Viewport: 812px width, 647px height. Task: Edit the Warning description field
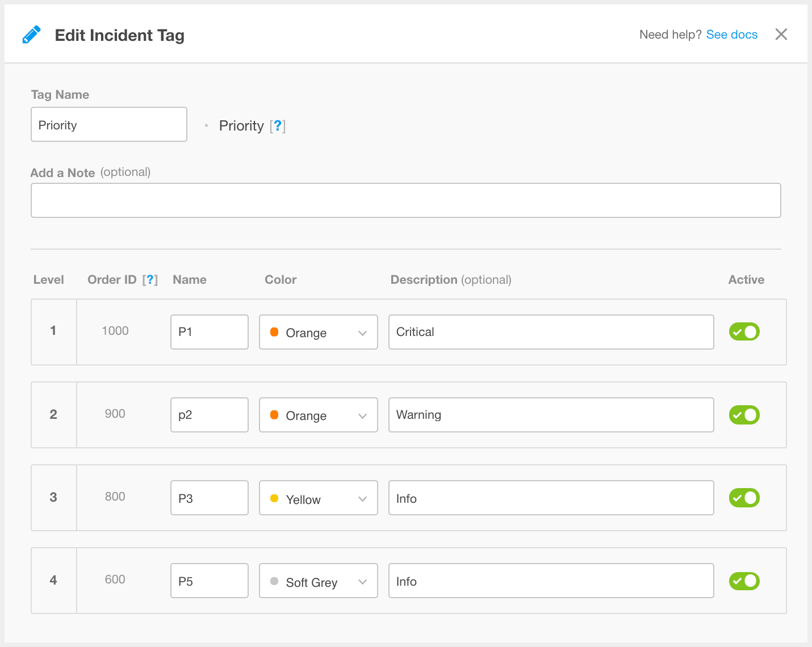point(551,415)
